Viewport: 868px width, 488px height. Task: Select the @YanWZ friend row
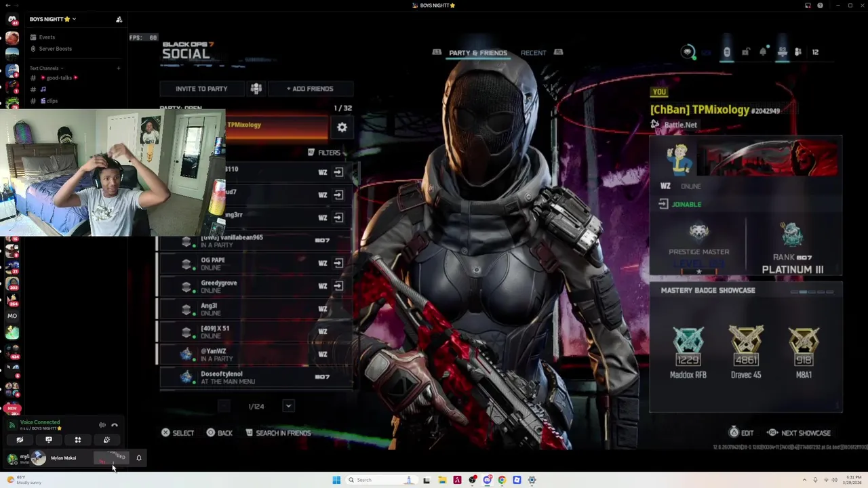pos(256,354)
